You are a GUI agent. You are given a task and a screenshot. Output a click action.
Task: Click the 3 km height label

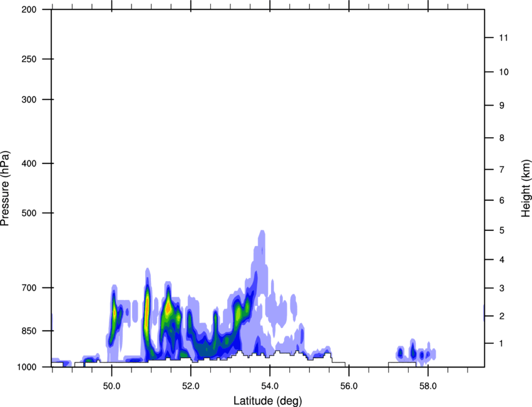pyautogui.click(x=501, y=289)
